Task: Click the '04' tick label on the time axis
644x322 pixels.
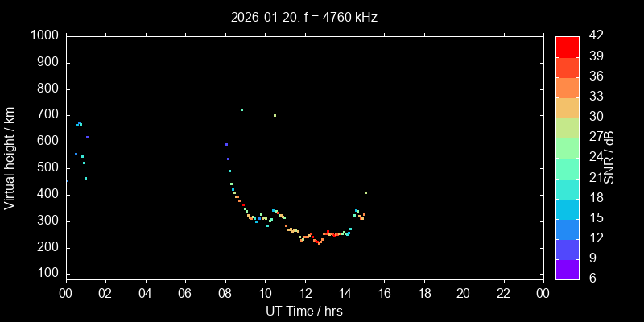Action: point(145,293)
